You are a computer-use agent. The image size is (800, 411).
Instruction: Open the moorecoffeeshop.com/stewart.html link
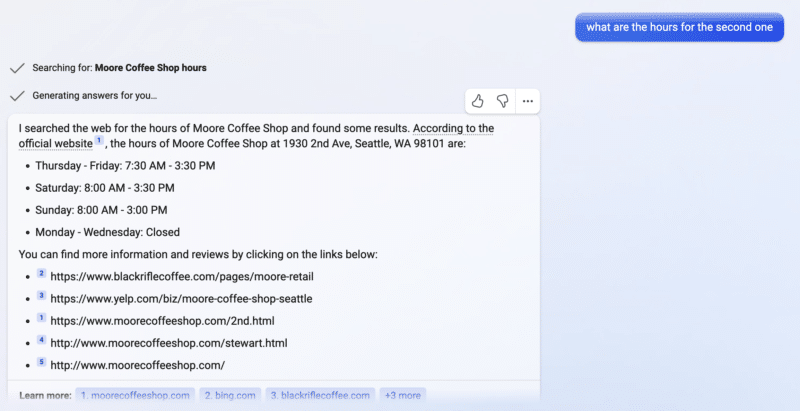coord(169,343)
